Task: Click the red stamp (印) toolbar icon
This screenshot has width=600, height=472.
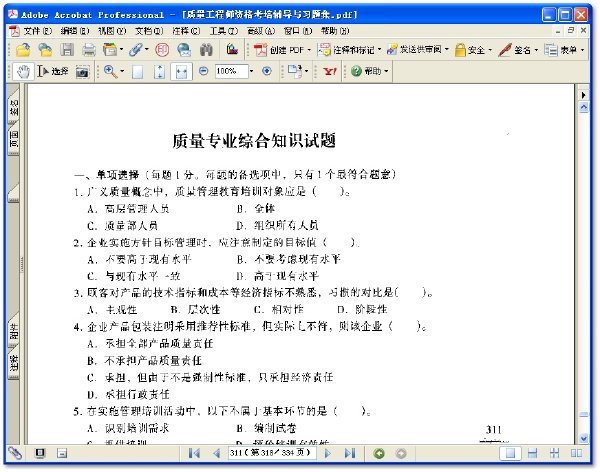Action: point(162,50)
